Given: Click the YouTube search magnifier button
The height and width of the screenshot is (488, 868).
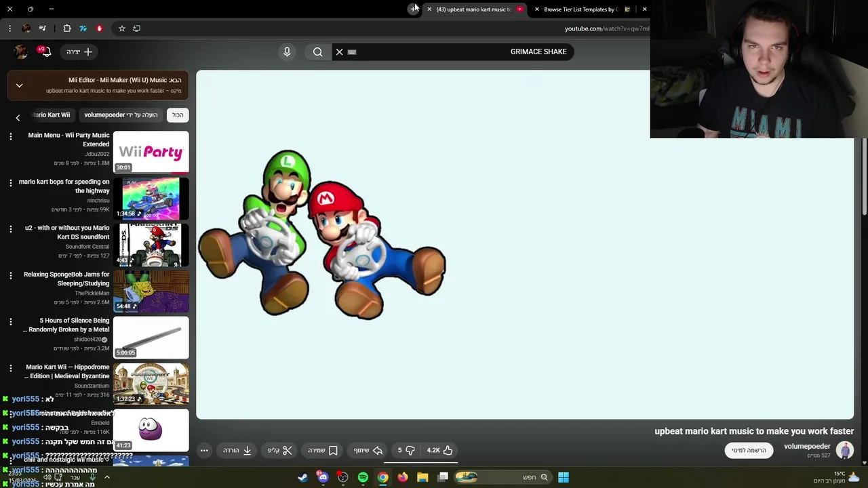Looking at the screenshot, I should tap(317, 52).
